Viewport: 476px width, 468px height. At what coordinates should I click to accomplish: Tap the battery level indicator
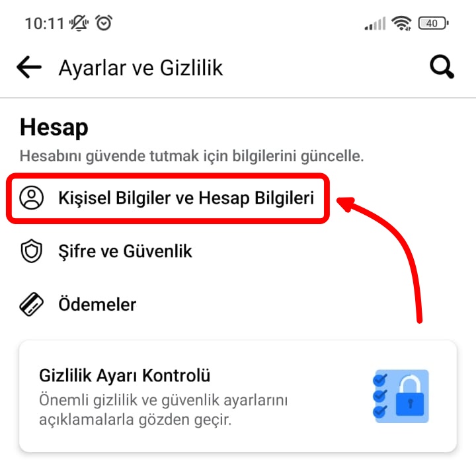pos(433,23)
